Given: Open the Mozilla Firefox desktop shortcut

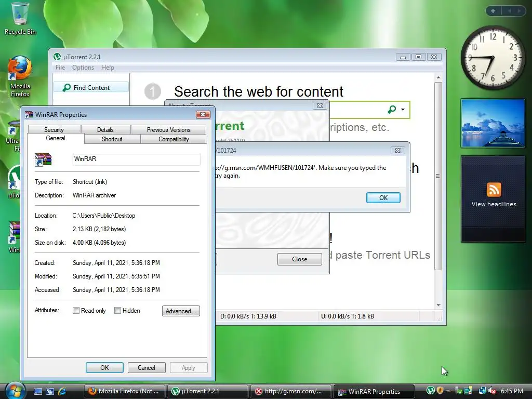Looking at the screenshot, I should 20,77.
